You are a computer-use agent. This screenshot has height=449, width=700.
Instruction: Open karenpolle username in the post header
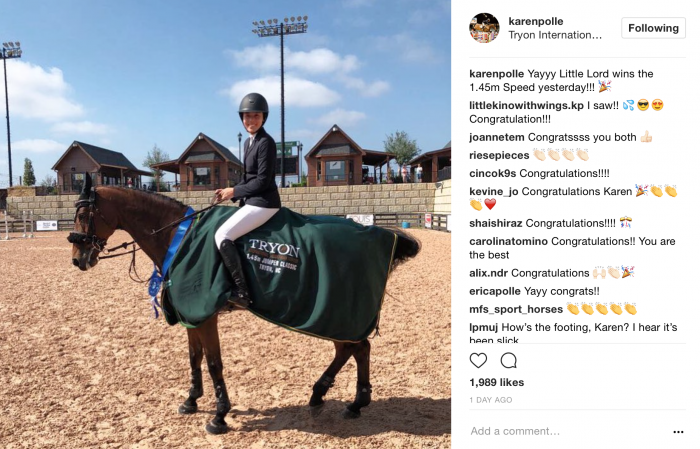536,21
